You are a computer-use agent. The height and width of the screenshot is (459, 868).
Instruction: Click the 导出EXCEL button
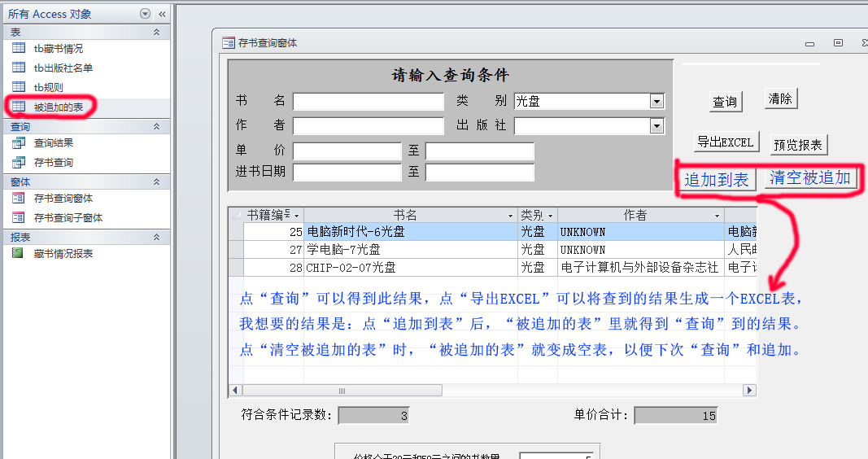pos(726,142)
